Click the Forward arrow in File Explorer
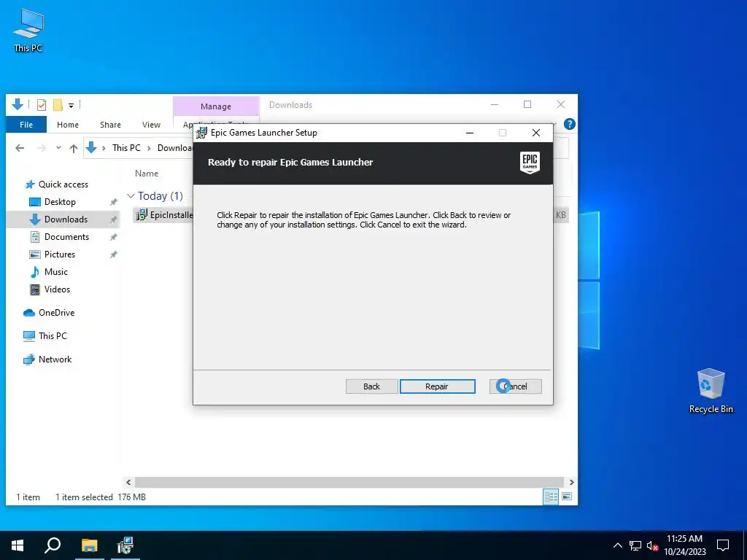Image resolution: width=747 pixels, height=560 pixels. (42, 148)
